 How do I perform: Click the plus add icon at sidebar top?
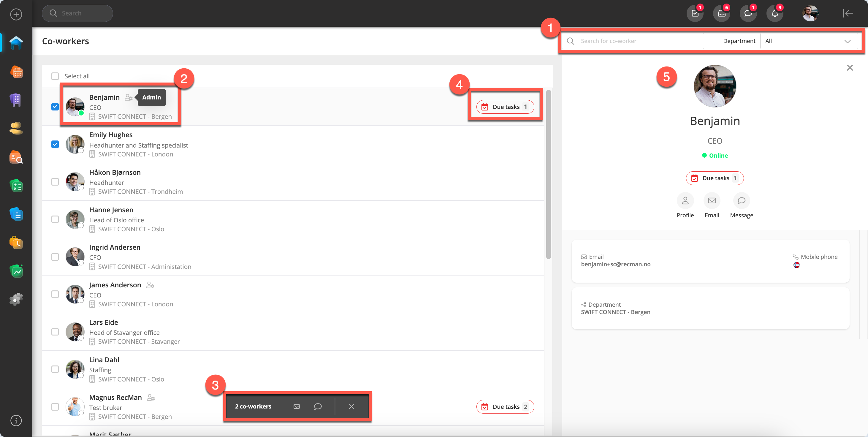point(16,14)
